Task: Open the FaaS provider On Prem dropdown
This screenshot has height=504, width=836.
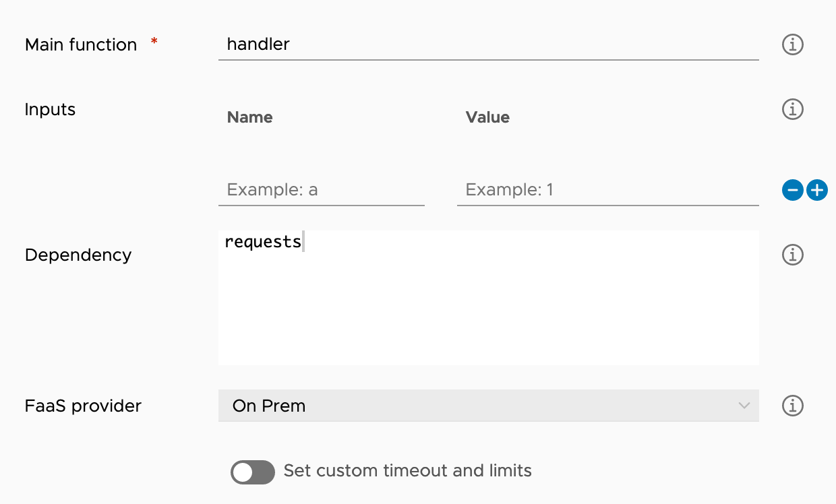Action: pyautogui.click(x=488, y=406)
